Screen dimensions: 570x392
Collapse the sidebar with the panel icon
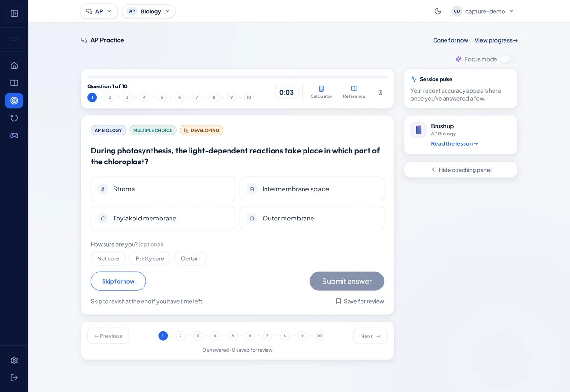[x=14, y=13]
